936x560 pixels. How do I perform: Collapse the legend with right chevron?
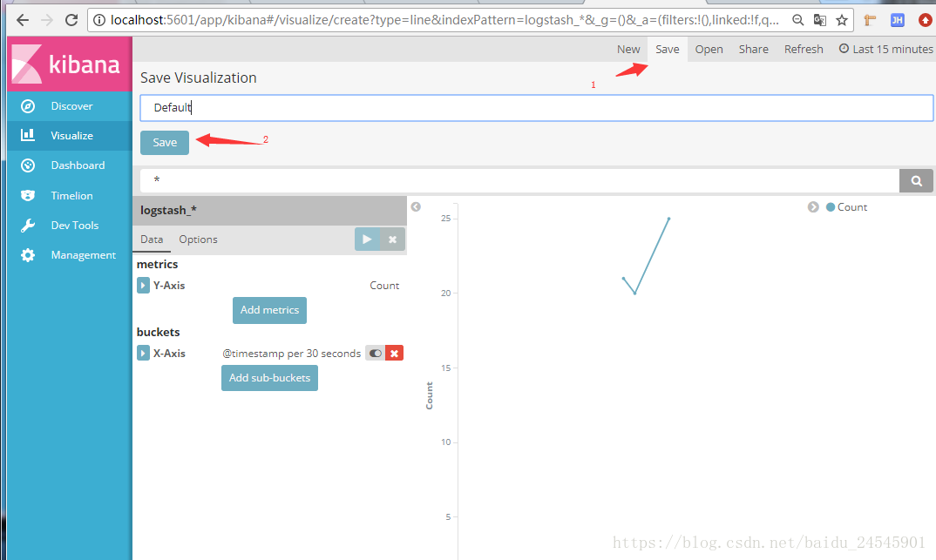click(813, 207)
